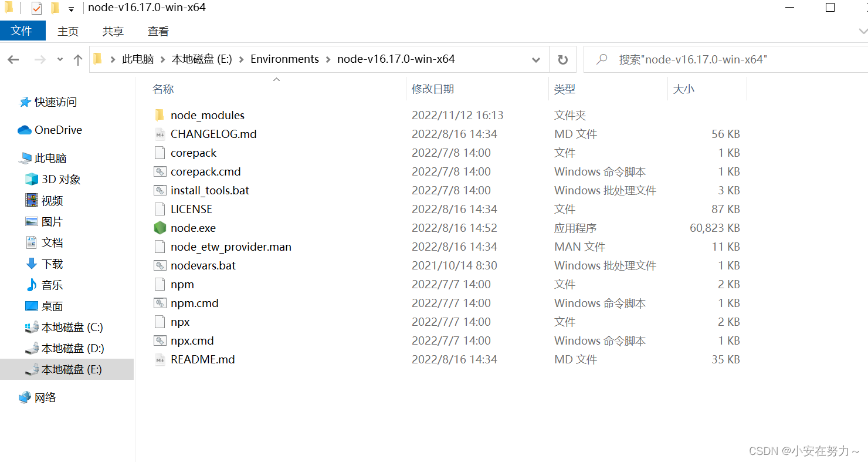Click the node_etw_provider.man file icon
Screen dimensions: 868x462
[x=160, y=247]
